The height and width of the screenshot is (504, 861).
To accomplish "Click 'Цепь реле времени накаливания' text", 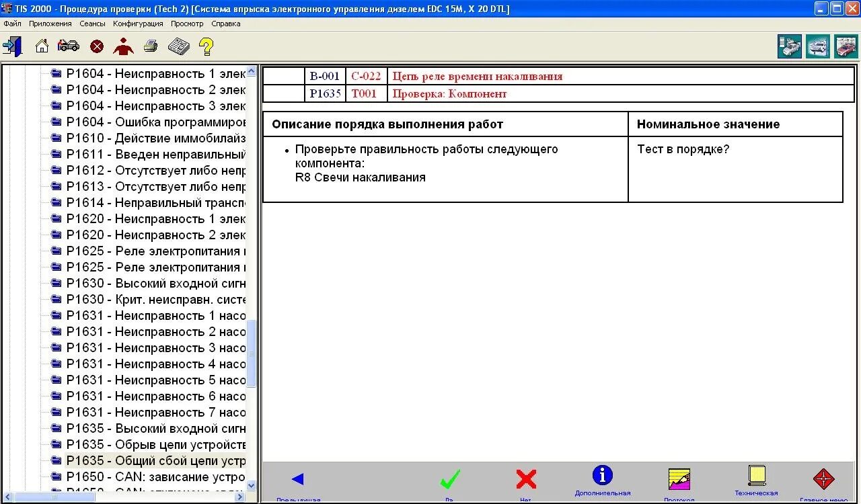I will click(477, 76).
